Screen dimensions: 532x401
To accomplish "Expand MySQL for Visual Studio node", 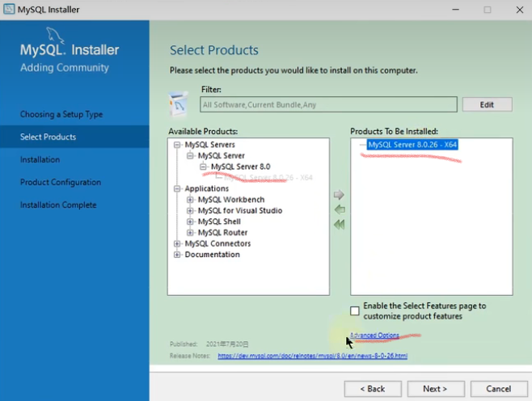I will point(190,211).
